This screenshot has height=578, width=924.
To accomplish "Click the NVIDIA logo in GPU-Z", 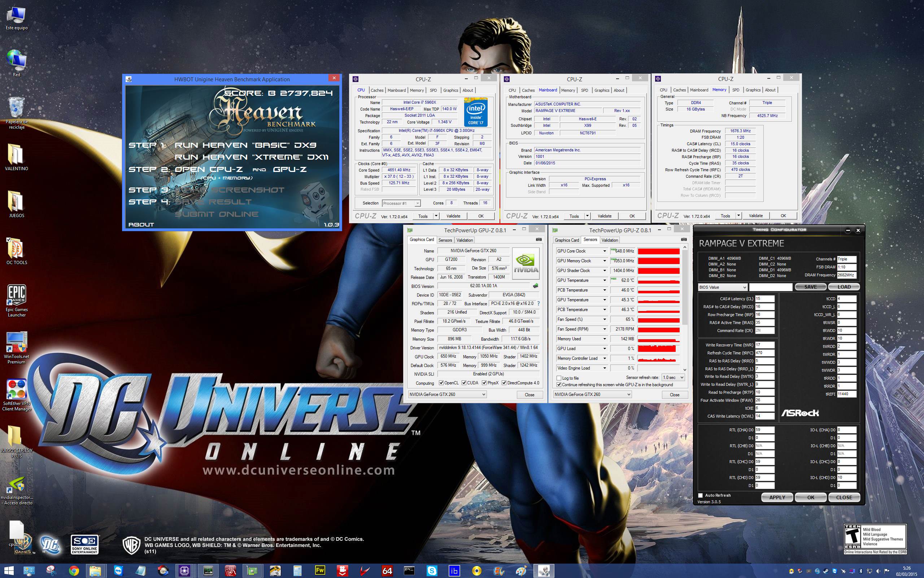I will coord(526,264).
